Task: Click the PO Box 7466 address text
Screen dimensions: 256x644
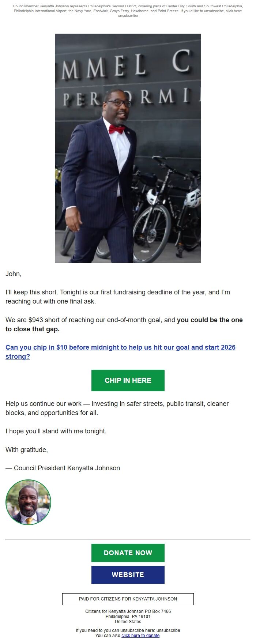Action: (x=128, y=611)
